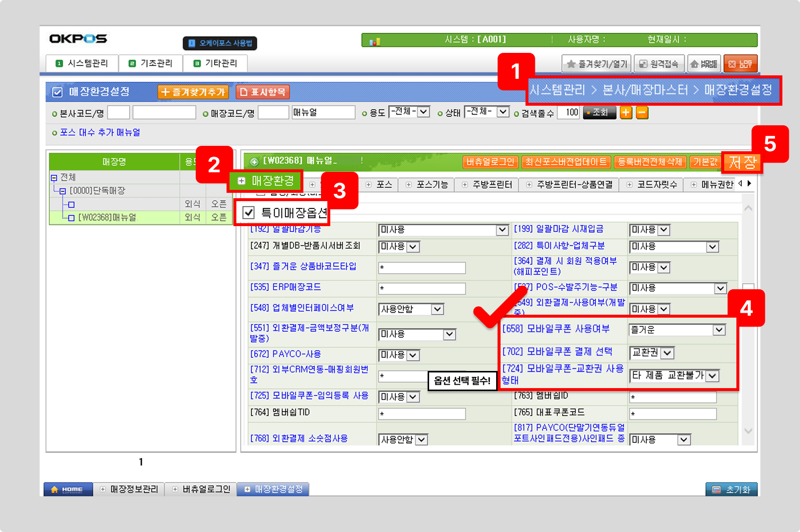Click the HOME PAGE house icon button
This screenshot has height=532, width=800.
[x=704, y=64]
